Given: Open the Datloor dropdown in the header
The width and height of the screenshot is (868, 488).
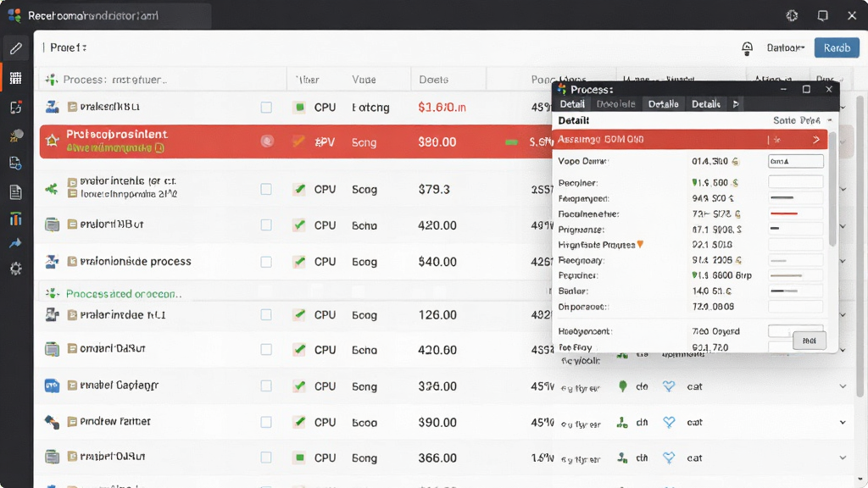Looking at the screenshot, I should [786, 48].
